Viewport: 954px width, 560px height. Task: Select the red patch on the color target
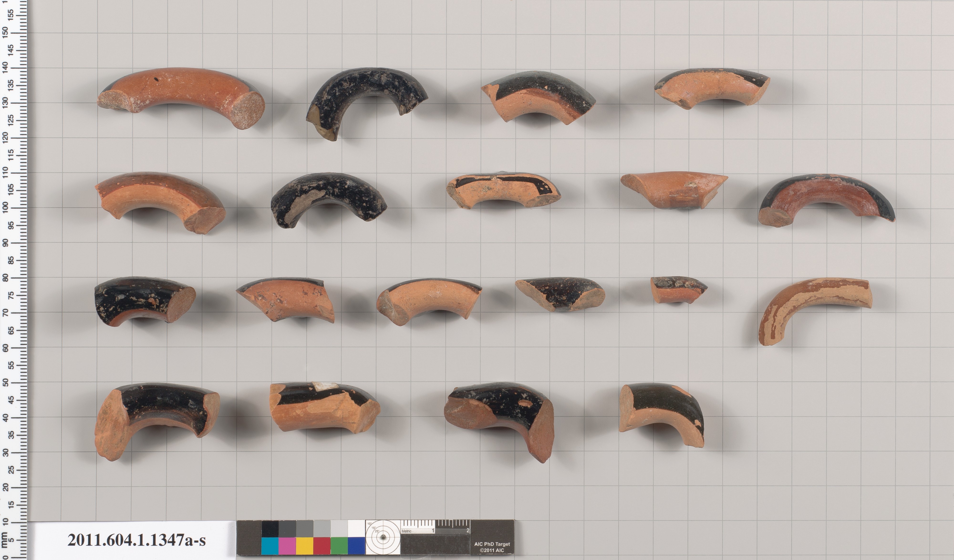pos(322,546)
